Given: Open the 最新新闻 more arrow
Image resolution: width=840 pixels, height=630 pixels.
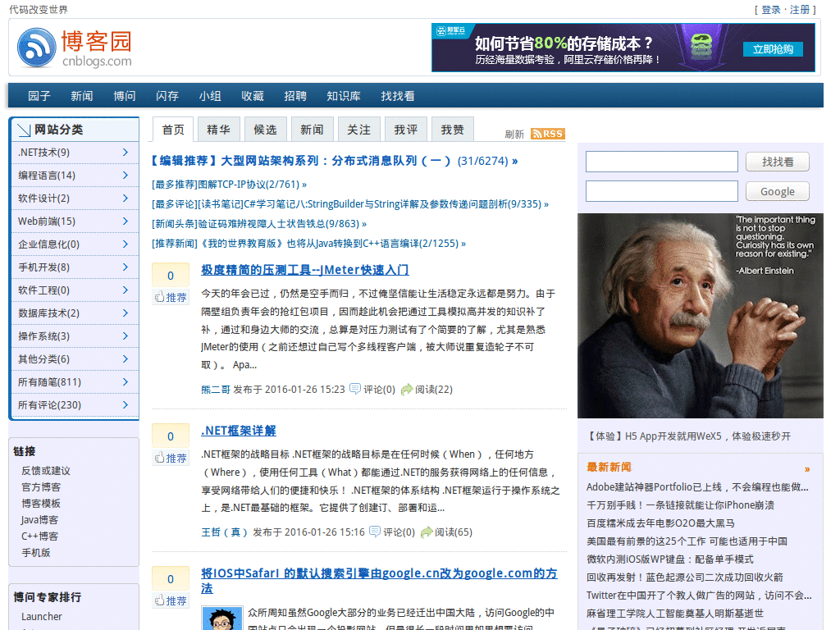Looking at the screenshot, I should [x=807, y=469].
